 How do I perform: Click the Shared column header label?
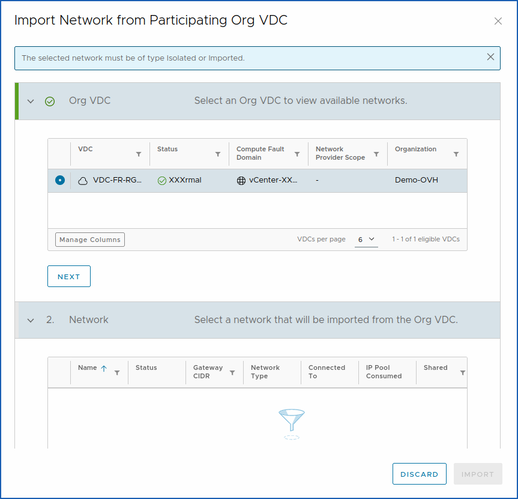435,367
